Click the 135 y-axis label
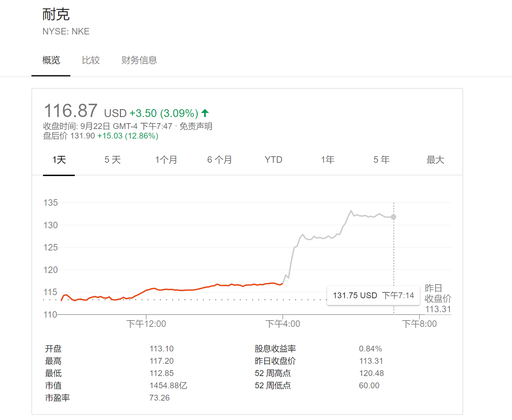The height and width of the screenshot is (420, 512). [x=51, y=203]
